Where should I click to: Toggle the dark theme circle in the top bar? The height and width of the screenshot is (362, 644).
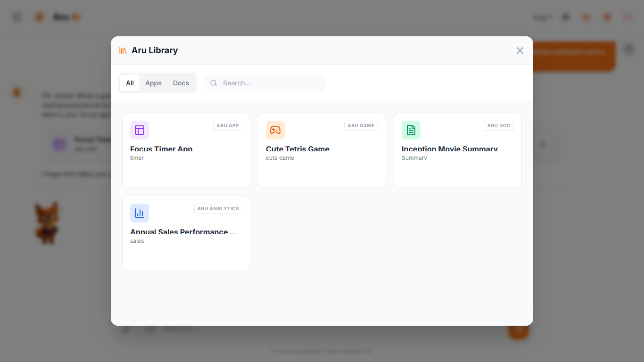click(x=565, y=16)
